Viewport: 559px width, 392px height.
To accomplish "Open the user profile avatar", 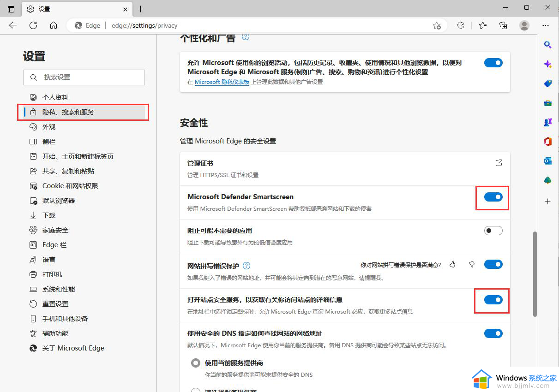I will pos(524,25).
